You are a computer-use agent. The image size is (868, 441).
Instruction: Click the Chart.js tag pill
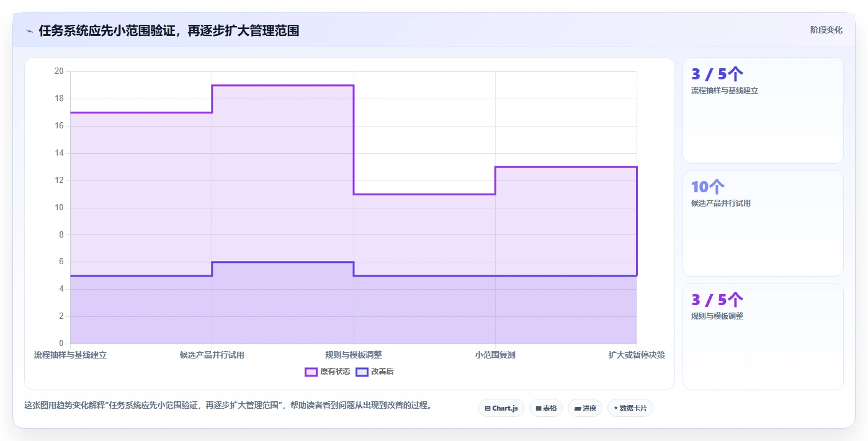(501, 408)
